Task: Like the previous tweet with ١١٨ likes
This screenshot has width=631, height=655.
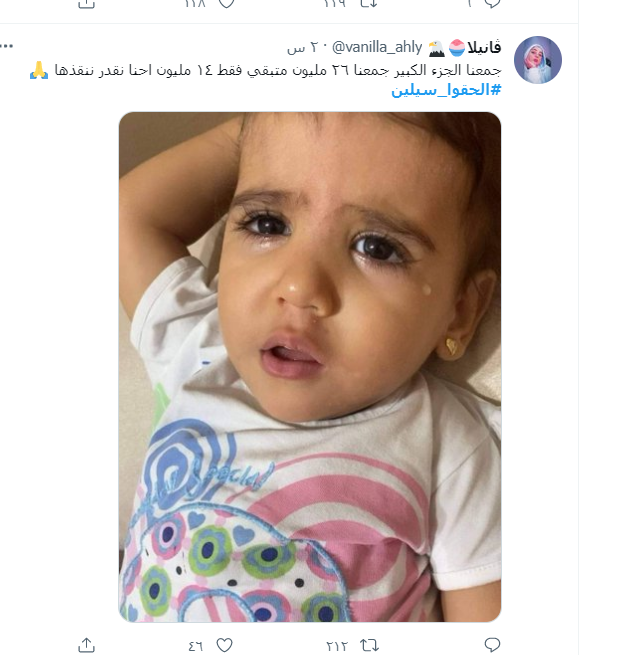Action: (x=226, y=3)
